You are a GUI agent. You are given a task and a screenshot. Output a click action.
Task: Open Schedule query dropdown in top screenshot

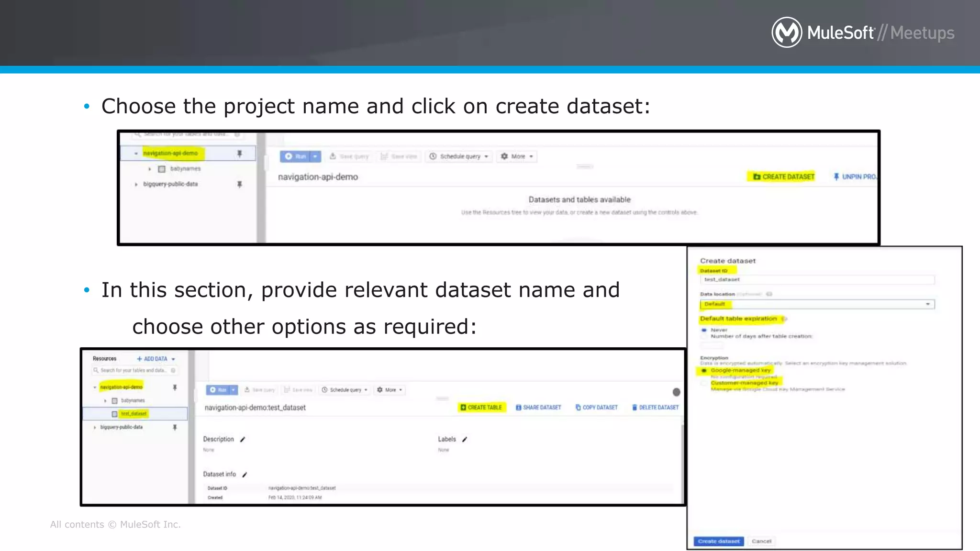[459, 156]
